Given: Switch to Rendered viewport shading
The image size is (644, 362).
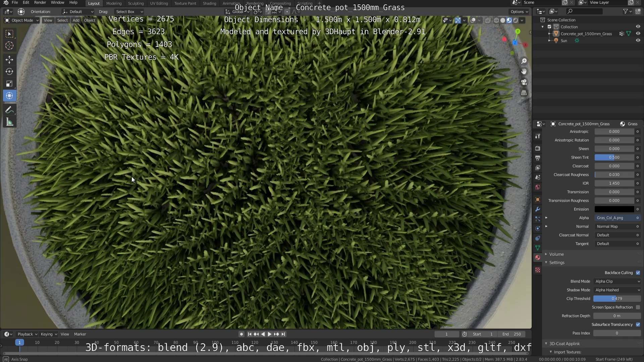Looking at the screenshot, I should tap(516, 20).
